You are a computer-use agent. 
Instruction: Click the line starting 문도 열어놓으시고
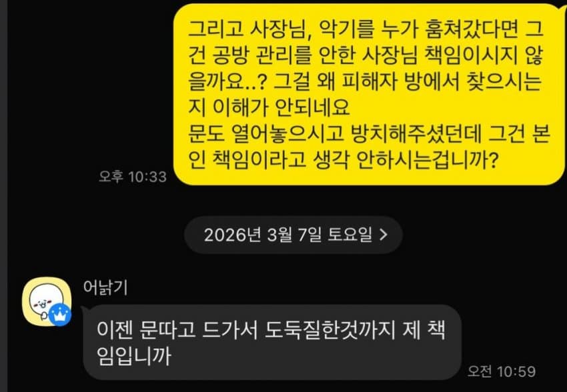369,133
